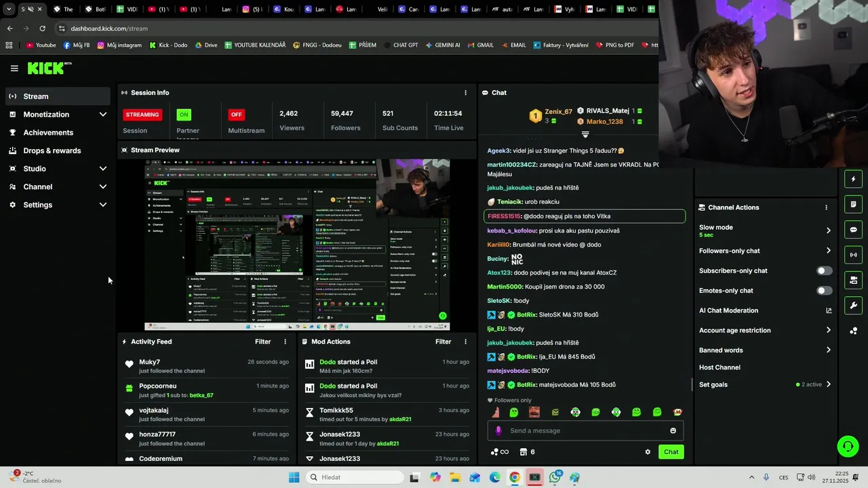Open chat settings gear icon
Image resolution: width=868 pixels, height=488 pixels.
648,452
